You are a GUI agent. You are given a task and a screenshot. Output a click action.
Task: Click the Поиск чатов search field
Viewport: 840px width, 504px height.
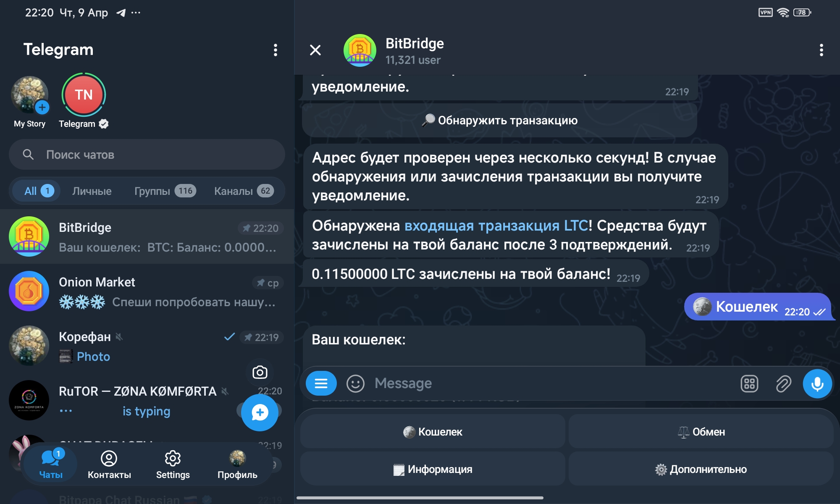click(x=147, y=155)
